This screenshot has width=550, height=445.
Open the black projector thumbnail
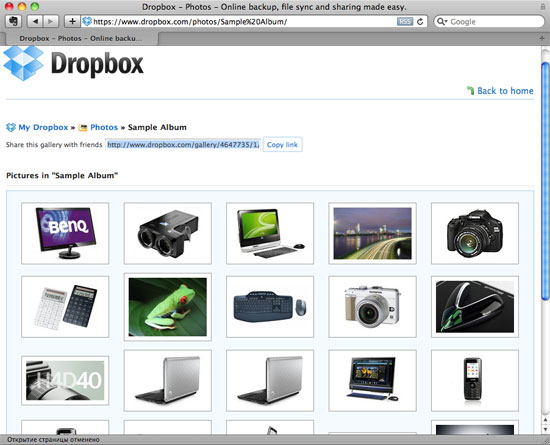[x=168, y=233]
